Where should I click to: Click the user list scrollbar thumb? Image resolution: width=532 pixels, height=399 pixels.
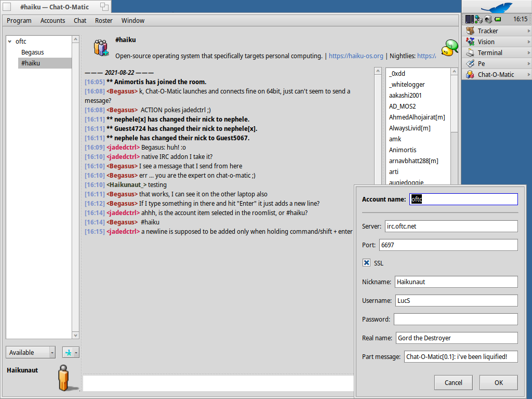[454, 103]
